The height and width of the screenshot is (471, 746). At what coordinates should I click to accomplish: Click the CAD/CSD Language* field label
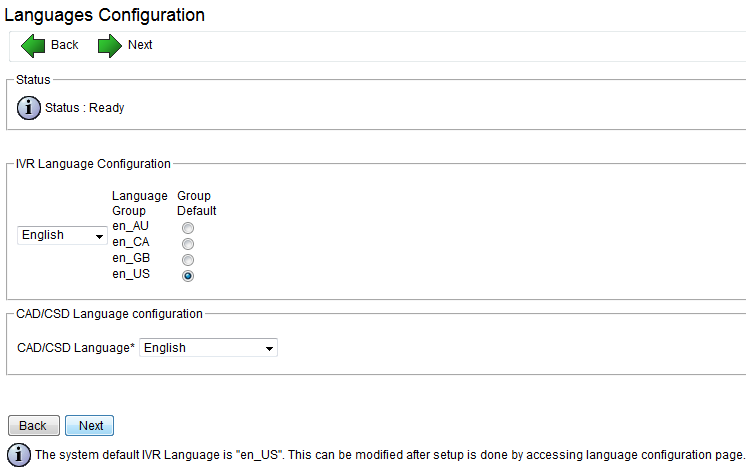(76, 348)
